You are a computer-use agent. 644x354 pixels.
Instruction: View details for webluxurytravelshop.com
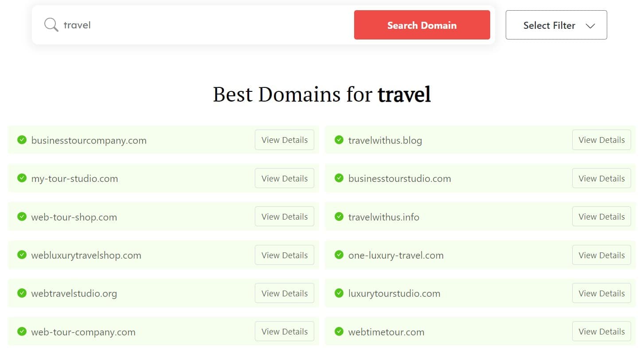point(284,255)
